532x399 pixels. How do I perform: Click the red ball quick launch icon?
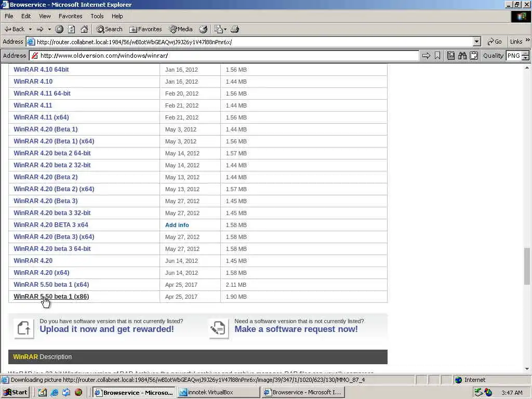point(78,393)
